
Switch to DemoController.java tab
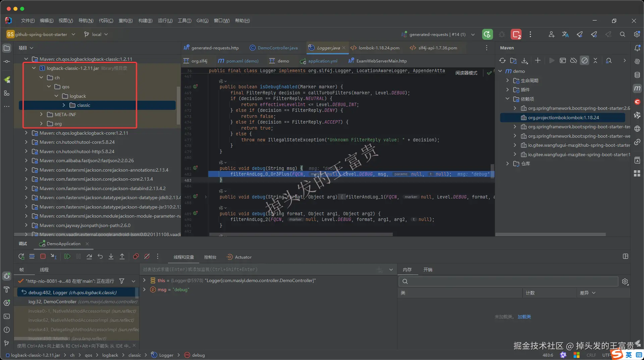[274, 48]
